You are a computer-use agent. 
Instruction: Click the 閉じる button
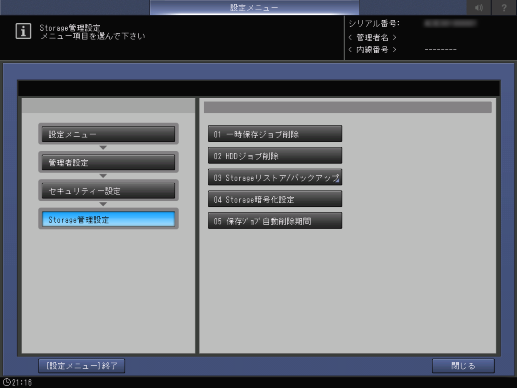tap(463, 366)
